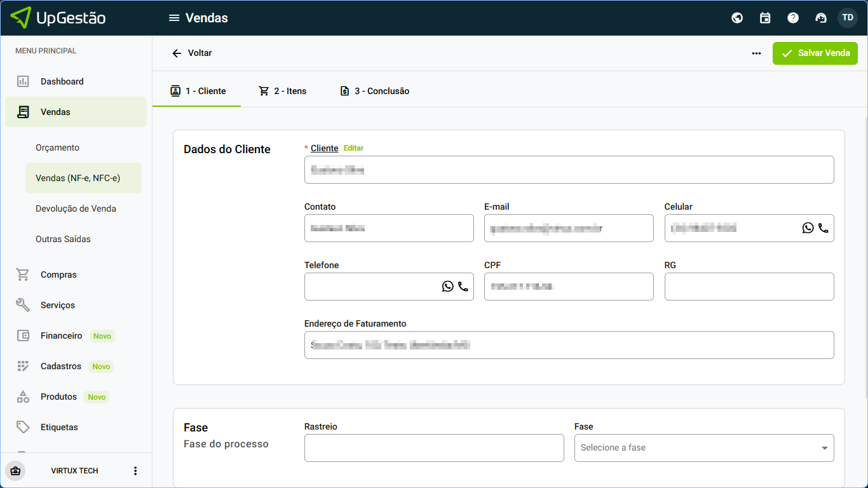Click the phone icon in Telefone field
This screenshot has height=488, width=868.
(463, 287)
